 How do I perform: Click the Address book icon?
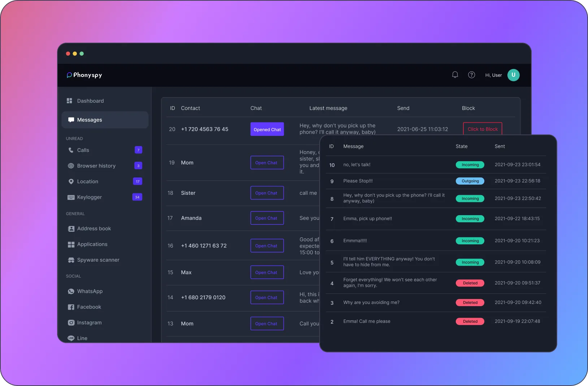[x=71, y=229]
